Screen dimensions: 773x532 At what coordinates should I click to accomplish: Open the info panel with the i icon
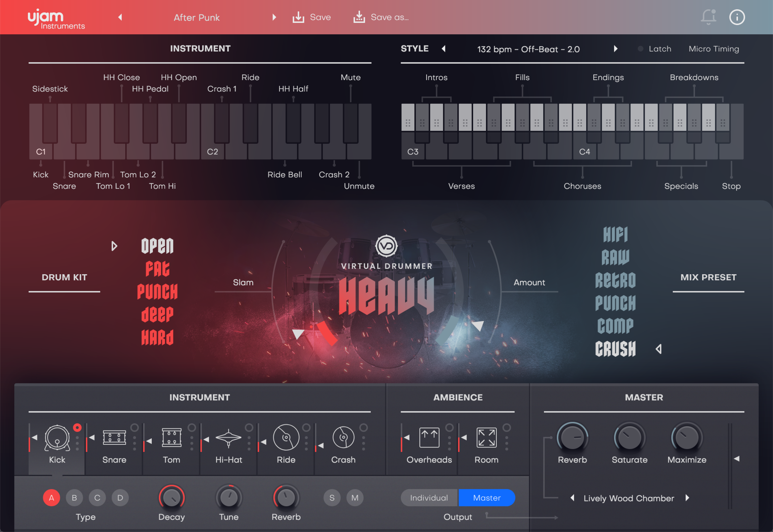737,17
